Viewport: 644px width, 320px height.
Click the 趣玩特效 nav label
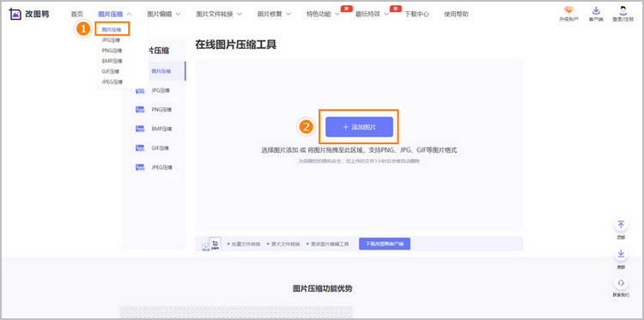click(368, 14)
